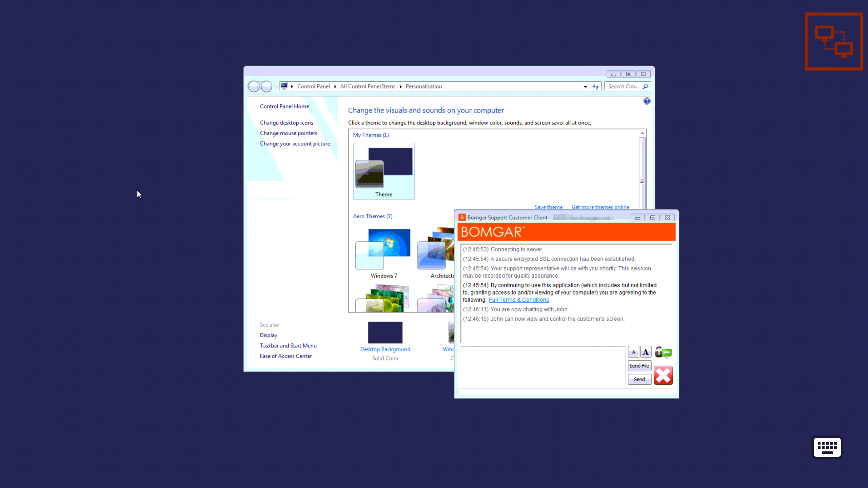Open Display link under See also
Viewport: 868px width, 488px height.
pos(269,335)
